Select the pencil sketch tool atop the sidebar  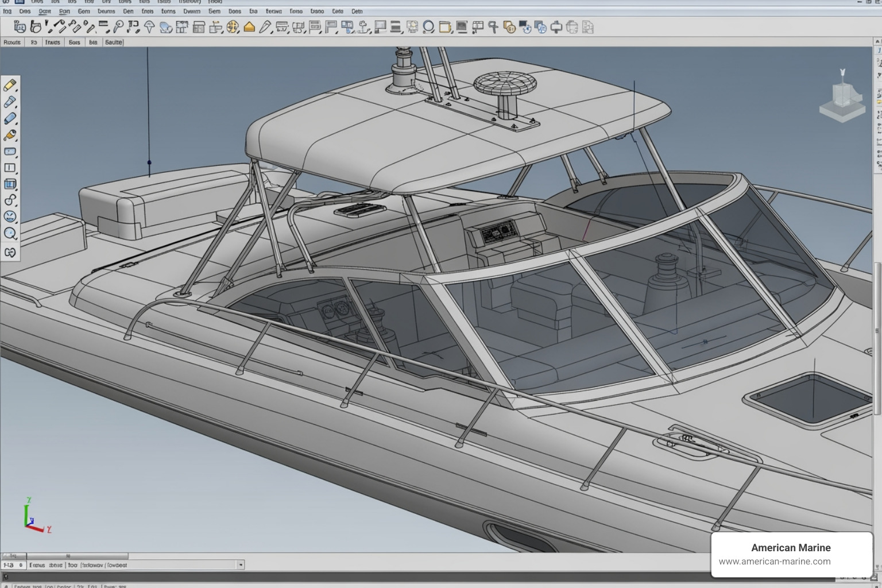9,85
